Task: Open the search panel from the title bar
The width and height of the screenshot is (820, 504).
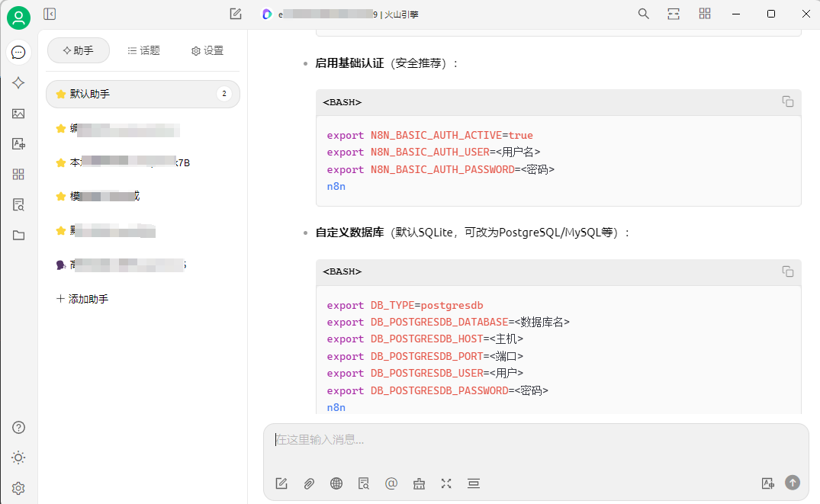Action: 643,14
